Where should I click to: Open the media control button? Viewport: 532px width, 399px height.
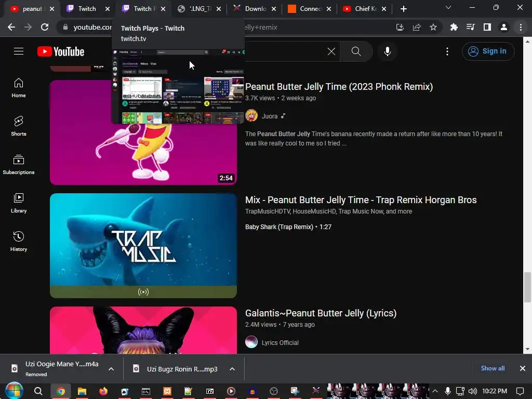[x=471, y=27]
